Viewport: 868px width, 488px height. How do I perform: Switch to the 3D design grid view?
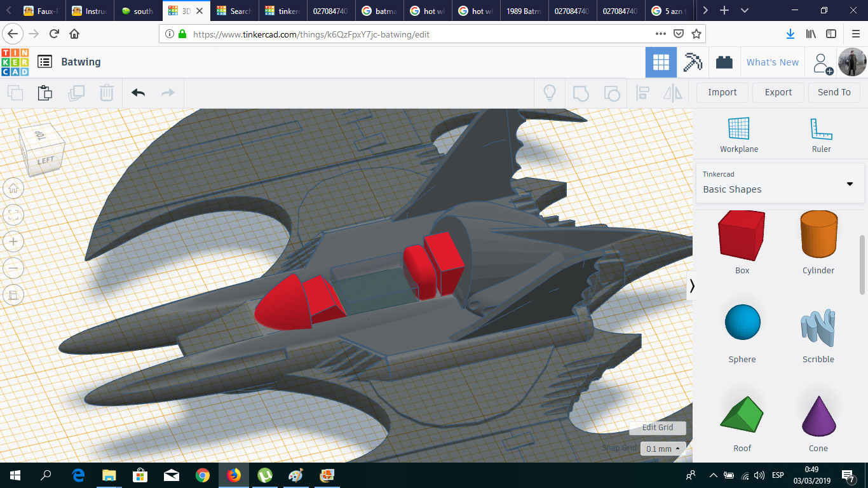point(661,62)
